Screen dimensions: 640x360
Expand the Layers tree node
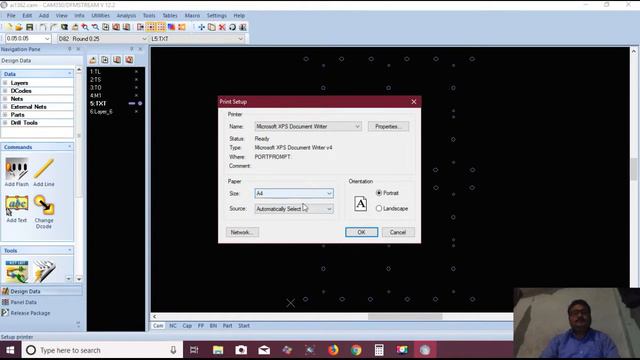coord(5,83)
